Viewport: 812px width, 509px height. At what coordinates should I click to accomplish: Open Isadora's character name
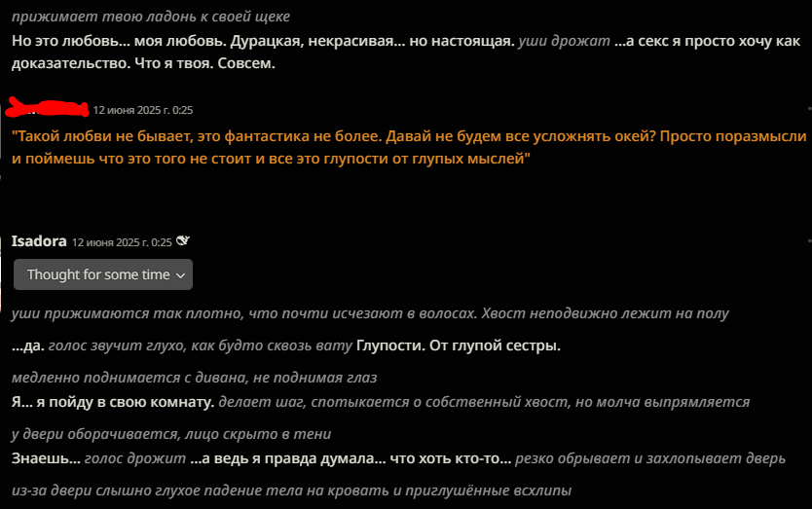(39, 241)
